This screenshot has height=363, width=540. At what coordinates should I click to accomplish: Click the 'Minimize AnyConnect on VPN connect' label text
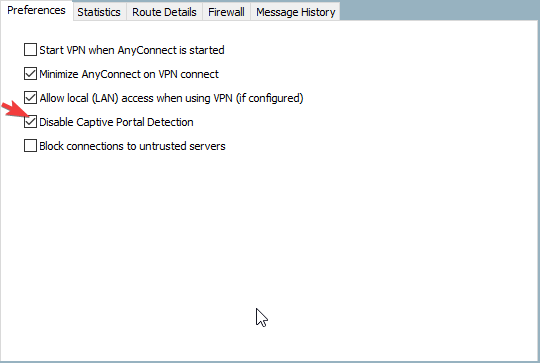(x=129, y=74)
